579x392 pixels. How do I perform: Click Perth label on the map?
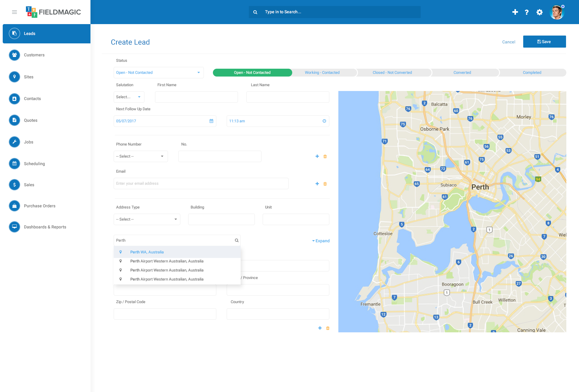[x=480, y=187]
